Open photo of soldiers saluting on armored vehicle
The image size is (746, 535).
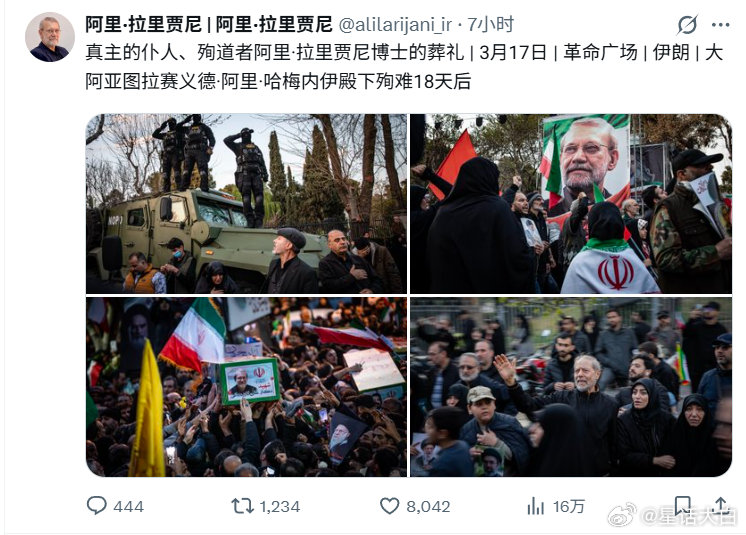[x=246, y=204]
